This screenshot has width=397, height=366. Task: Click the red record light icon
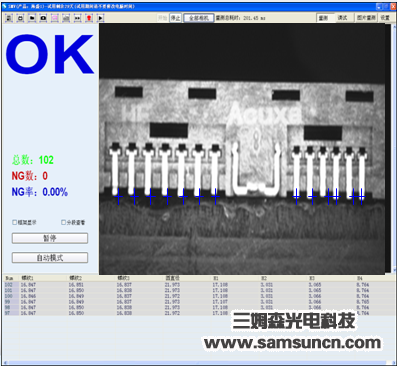click(x=89, y=18)
